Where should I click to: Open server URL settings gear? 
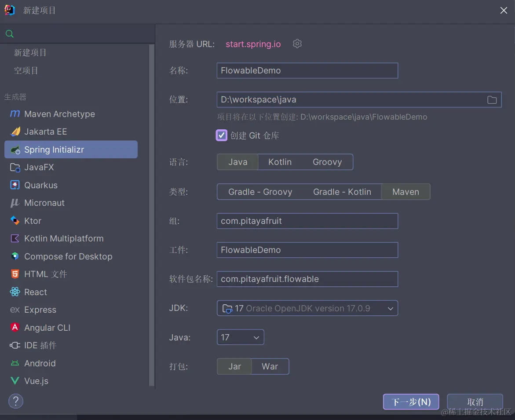[297, 44]
